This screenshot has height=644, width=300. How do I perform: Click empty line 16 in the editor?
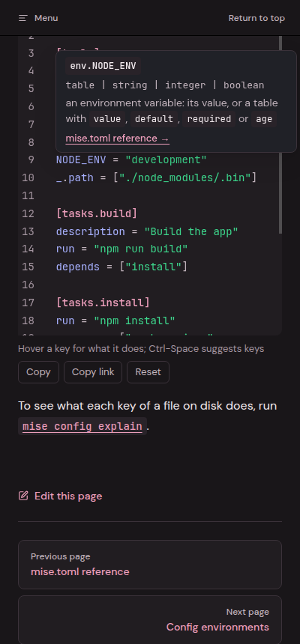166,285
